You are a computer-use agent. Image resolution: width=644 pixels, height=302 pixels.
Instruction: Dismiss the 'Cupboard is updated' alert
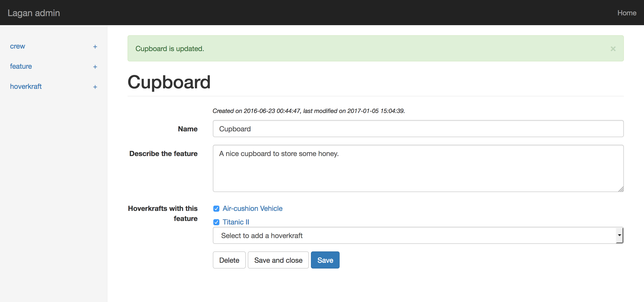coord(613,49)
